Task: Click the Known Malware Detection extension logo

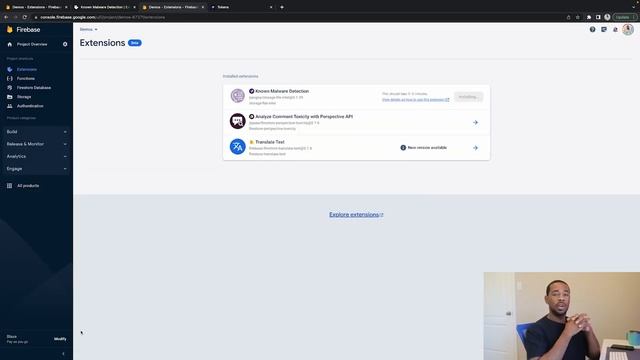Action: (x=237, y=96)
